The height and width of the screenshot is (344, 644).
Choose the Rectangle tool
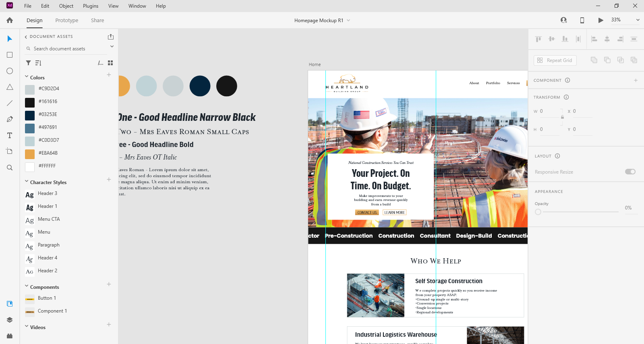click(10, 55)
